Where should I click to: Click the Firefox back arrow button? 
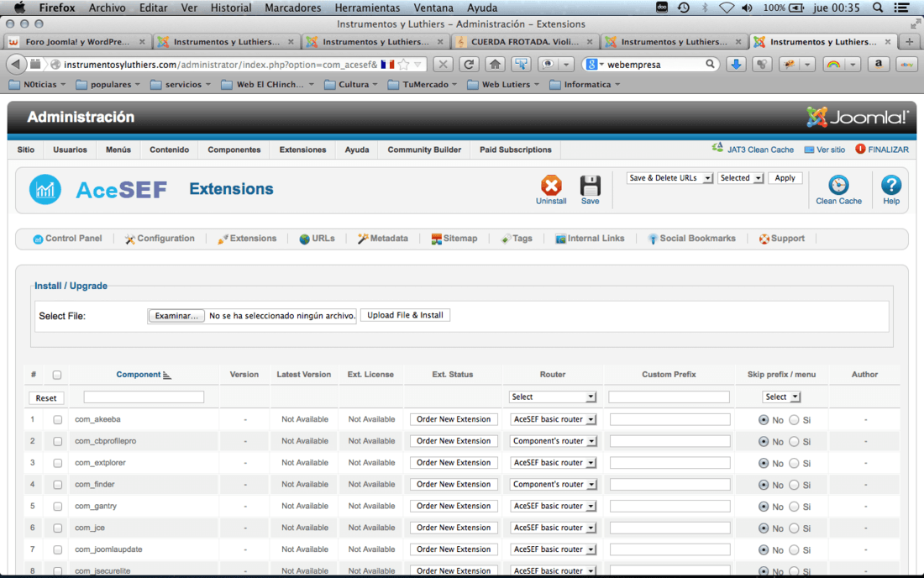(16, 64)
